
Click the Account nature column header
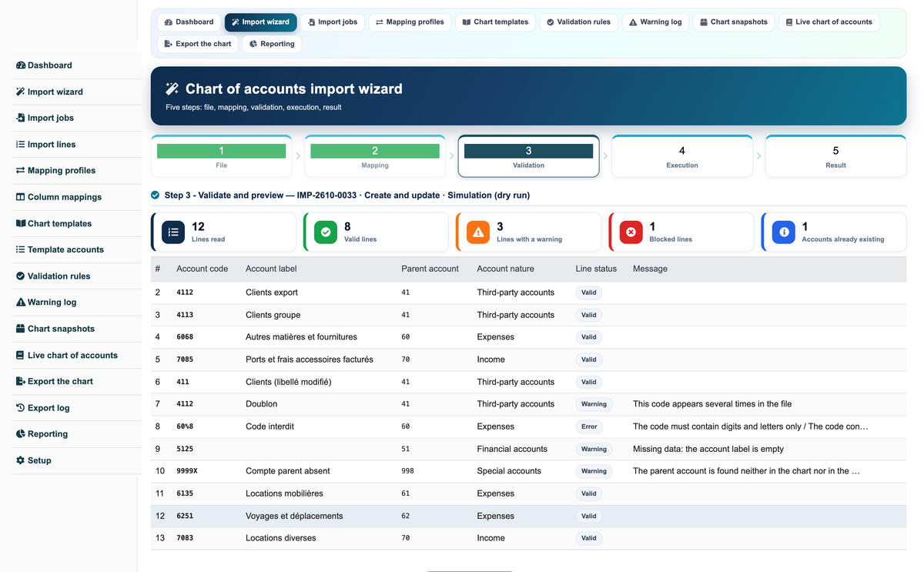505,269
